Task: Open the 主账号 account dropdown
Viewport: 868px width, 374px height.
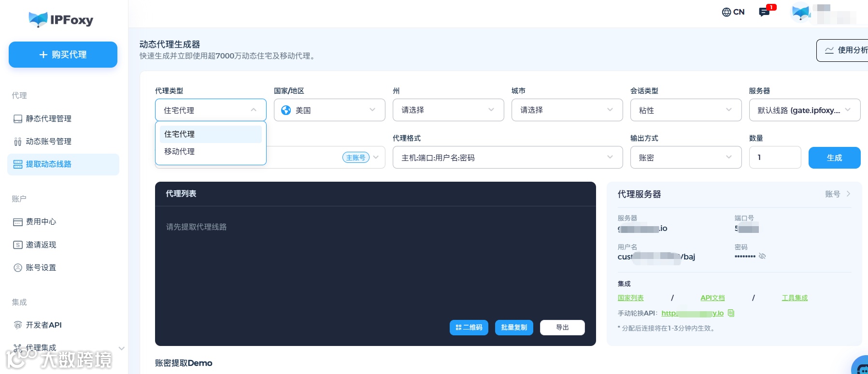Action: click(376, 158)
